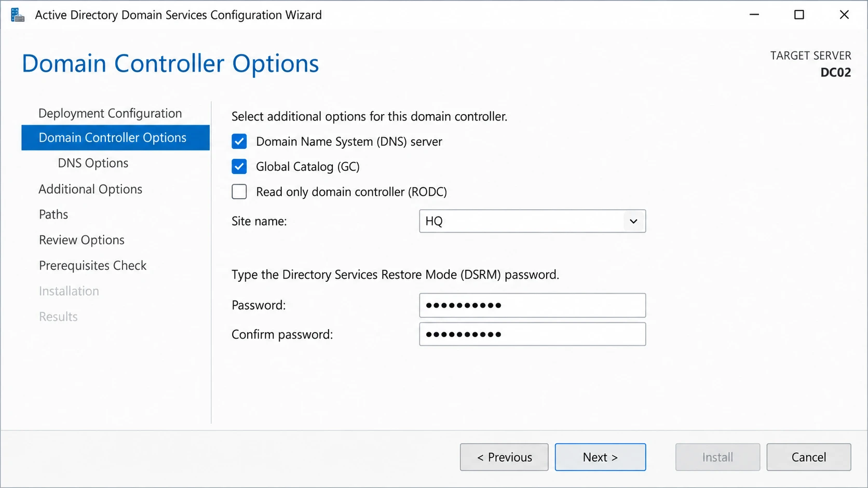Screen dimensions: 868x488
Task: Click the 'Password:' label
Action: click(x=259, y=305)
